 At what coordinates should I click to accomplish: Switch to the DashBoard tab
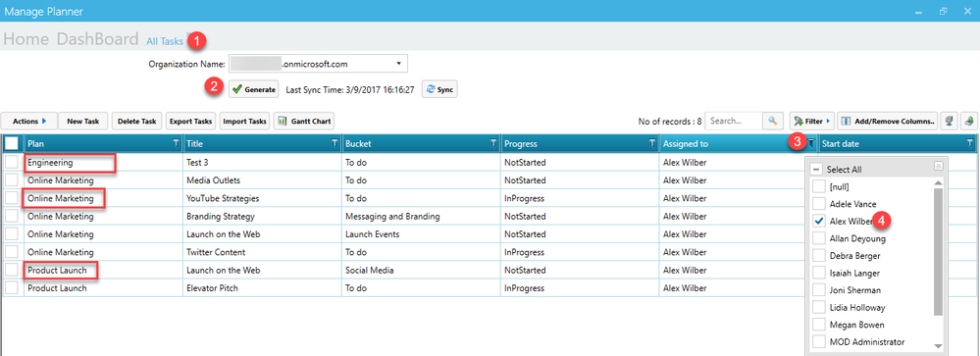(97, 39)
